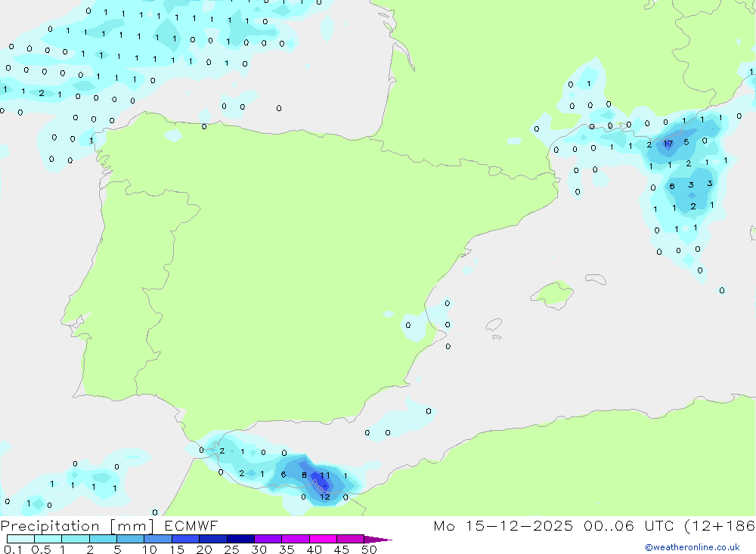Click the '17' precipitation value on the map
The width and height of the screenshot is (756, 554).
pos(668,144)
